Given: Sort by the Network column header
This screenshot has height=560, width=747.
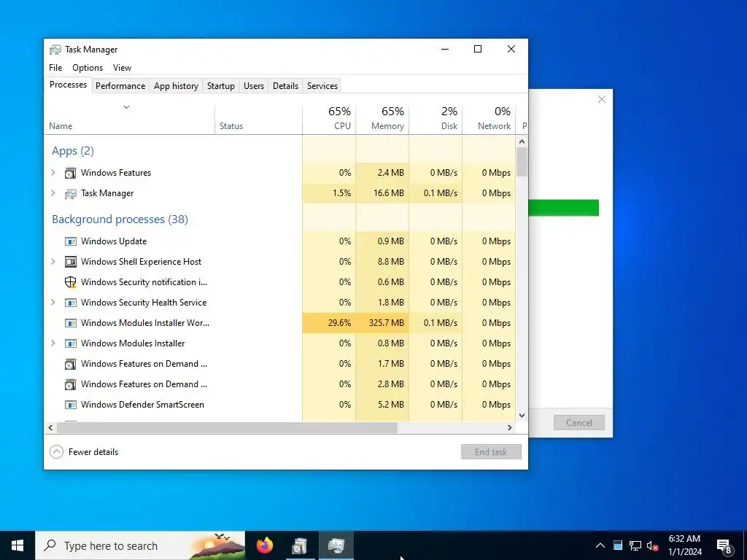Looking at the screenshot, I should point(489,119).
